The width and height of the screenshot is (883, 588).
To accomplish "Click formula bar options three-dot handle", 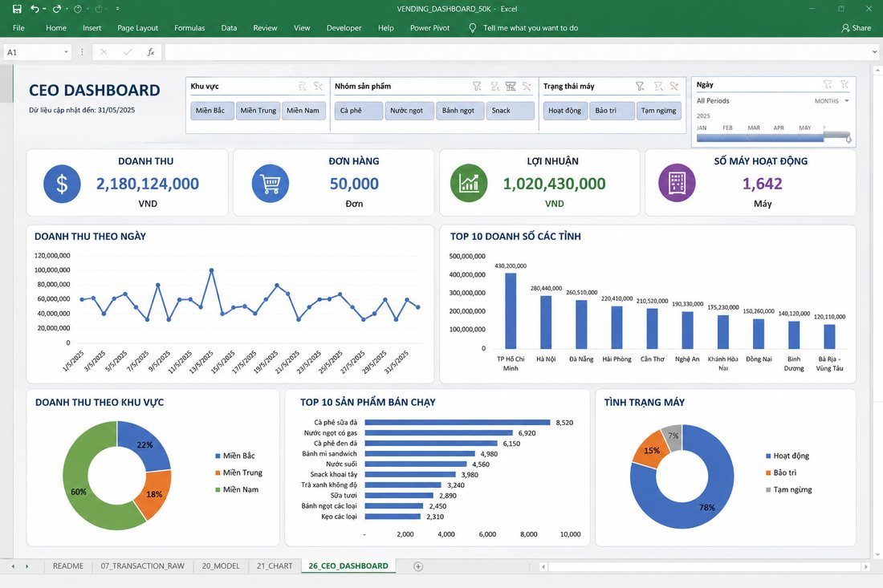I will [82, 52].
